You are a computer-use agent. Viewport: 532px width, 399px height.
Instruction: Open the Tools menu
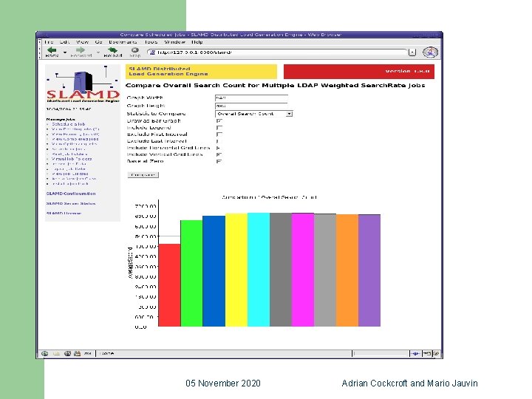[x=151, y=42]
